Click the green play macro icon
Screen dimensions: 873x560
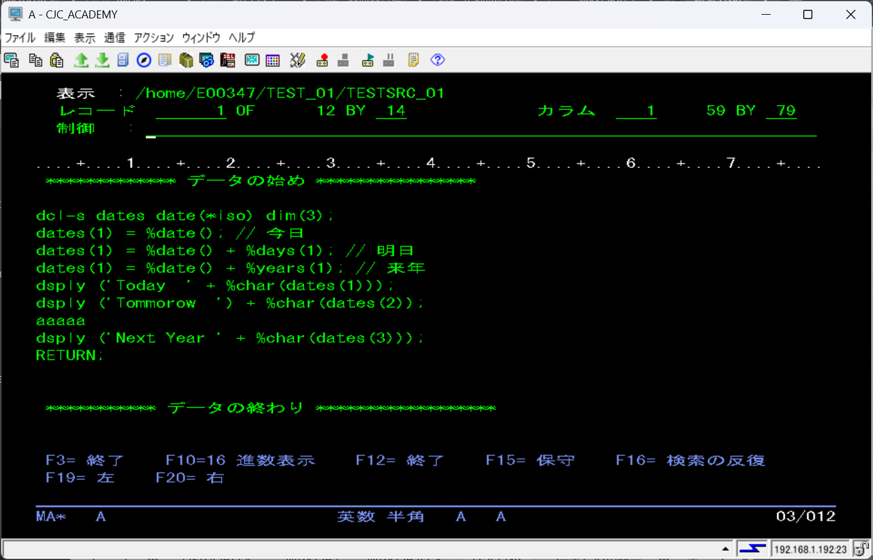(367, 60)
